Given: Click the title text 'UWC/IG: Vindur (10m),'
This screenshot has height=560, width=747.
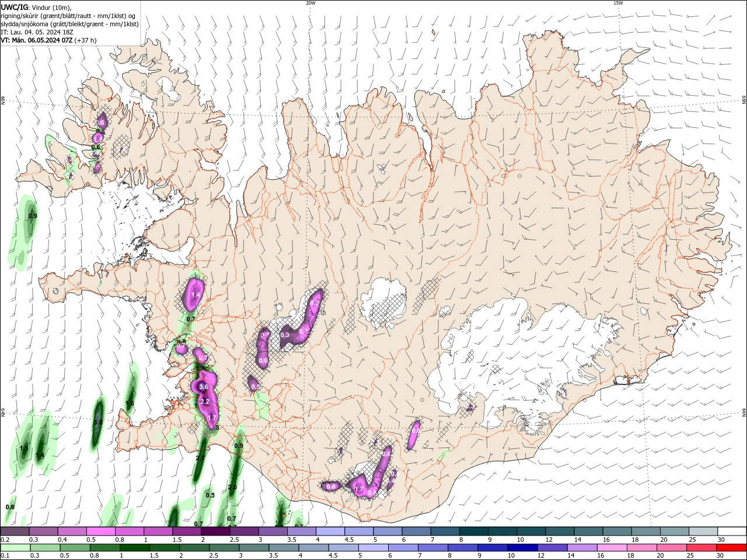Looking at the screenshot, I should [36, 7].
